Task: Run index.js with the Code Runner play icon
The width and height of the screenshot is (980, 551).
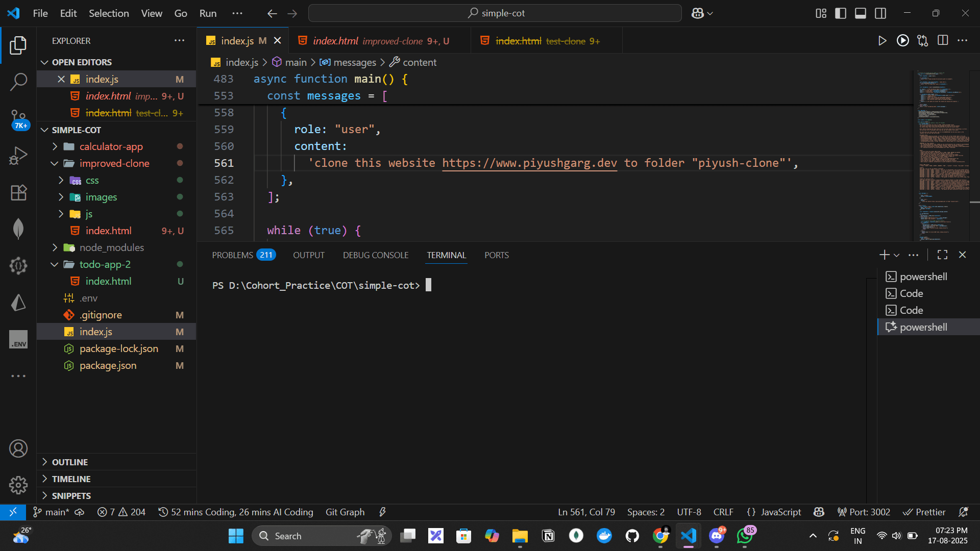Action: [x=883, y=40]
